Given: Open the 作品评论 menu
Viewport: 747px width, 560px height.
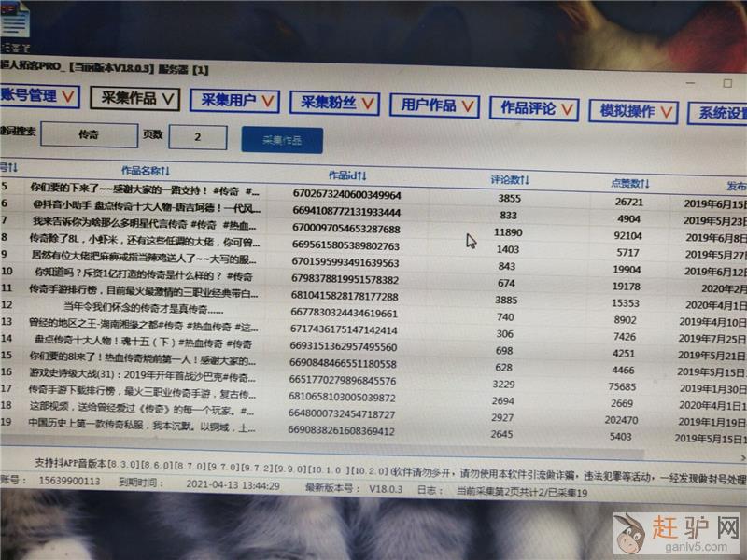Looking at the screenshot, I should click(534, 108).
